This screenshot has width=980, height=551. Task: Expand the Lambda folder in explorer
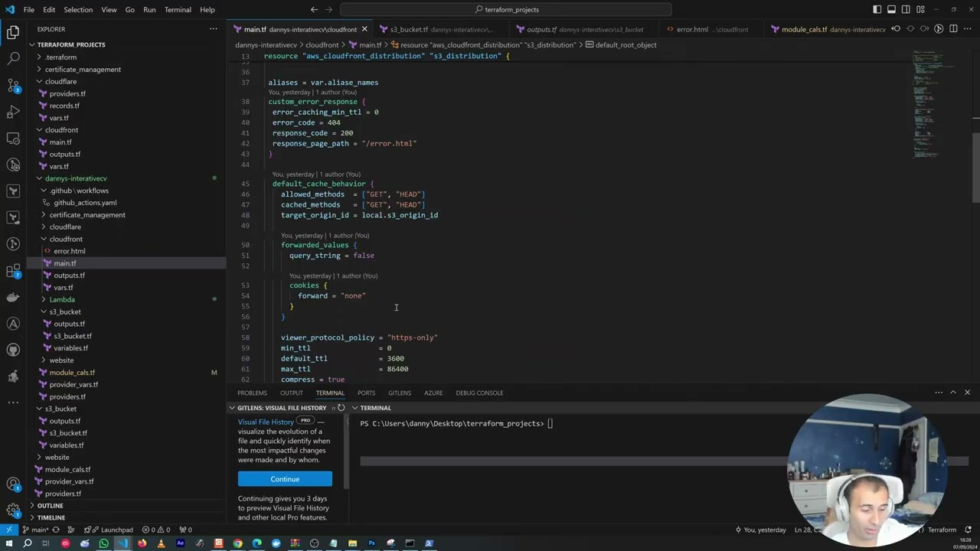61,299
